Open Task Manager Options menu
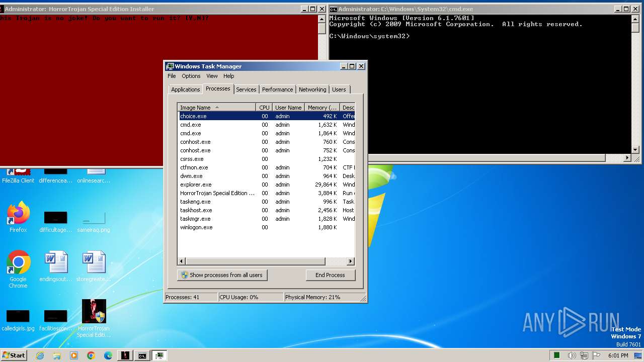 [x=191, y=76]
